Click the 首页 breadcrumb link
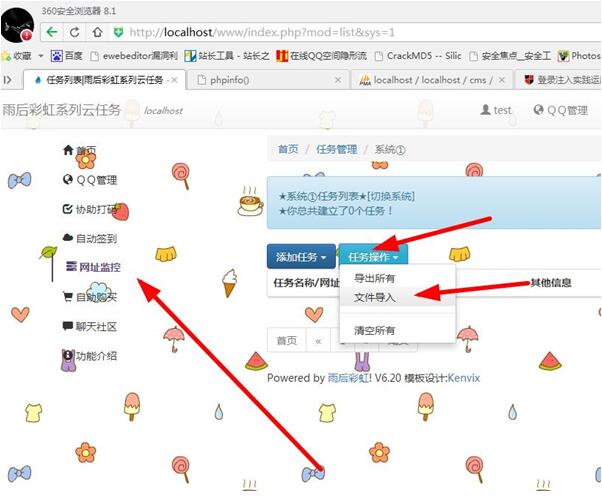This screenshot has width=602, height=498. coord(288,149)
